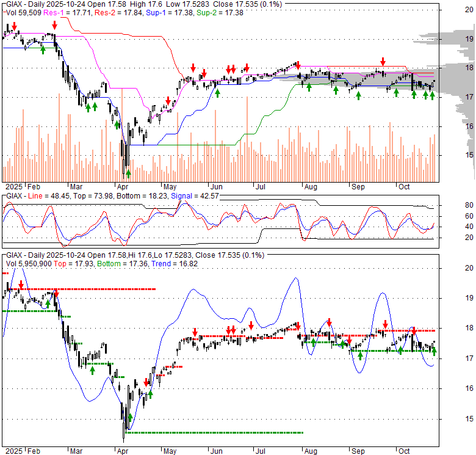
Task: Click the red arrow in mid-February, top chart
Action: (55, 25)
